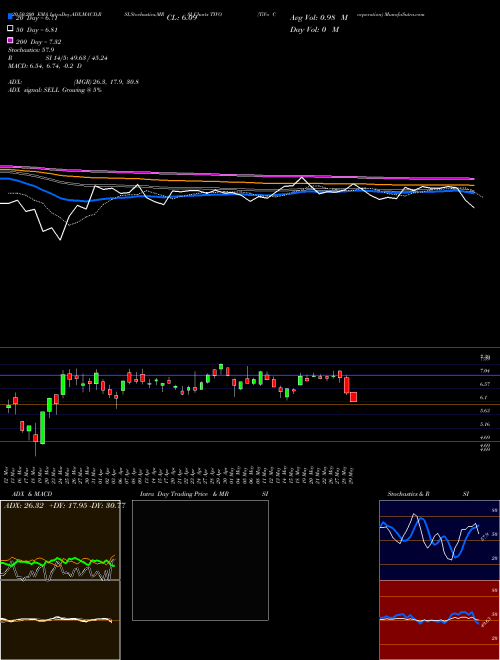Click the 'Intra Day Trading Price & MR SI' title
Screen dimensions: 500x660
[x=204, y=494]
